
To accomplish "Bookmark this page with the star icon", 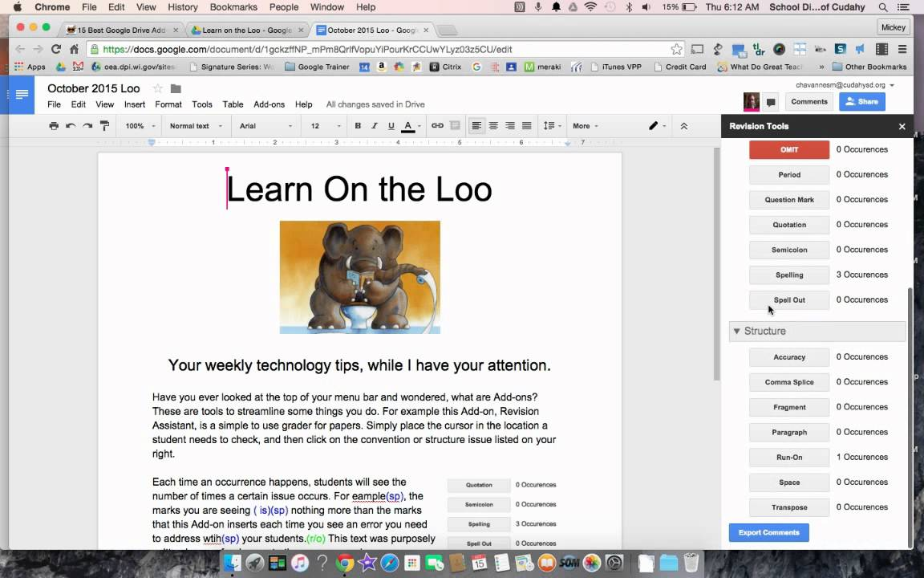I will pyautogui.click(x=676, y=49).
